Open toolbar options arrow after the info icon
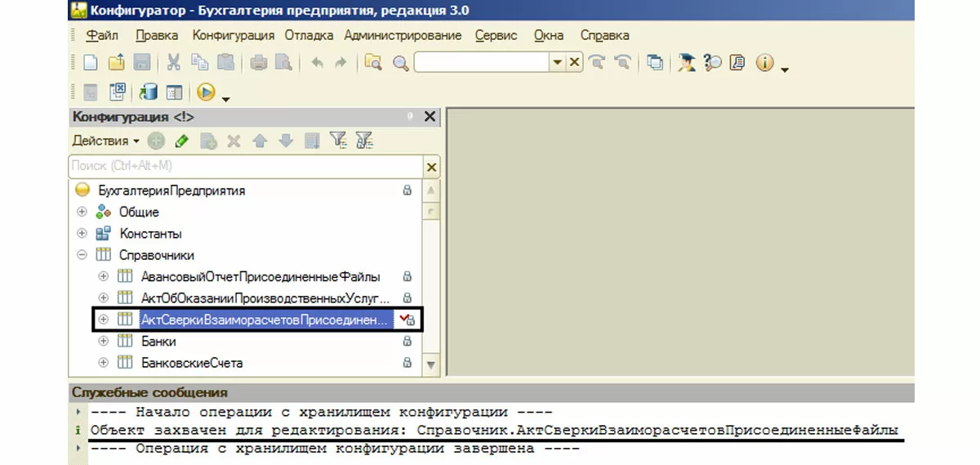 785,69
